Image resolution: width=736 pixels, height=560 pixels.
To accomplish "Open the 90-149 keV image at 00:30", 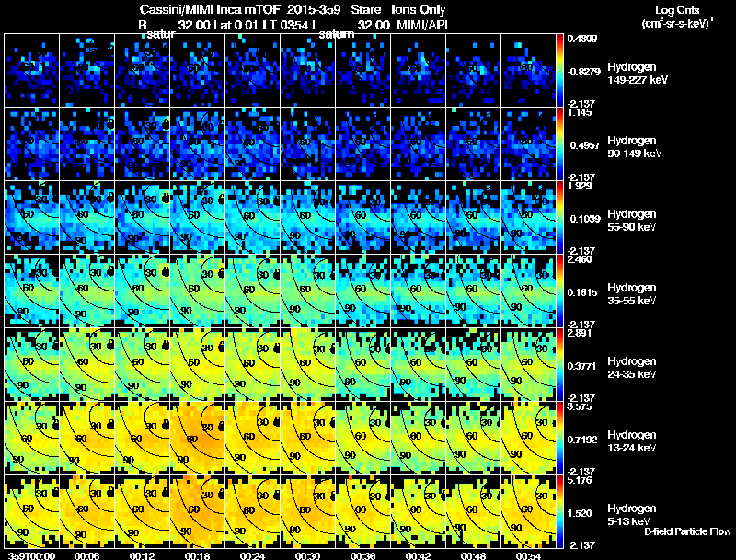I will pyautogui.click(x=308, y=144).
